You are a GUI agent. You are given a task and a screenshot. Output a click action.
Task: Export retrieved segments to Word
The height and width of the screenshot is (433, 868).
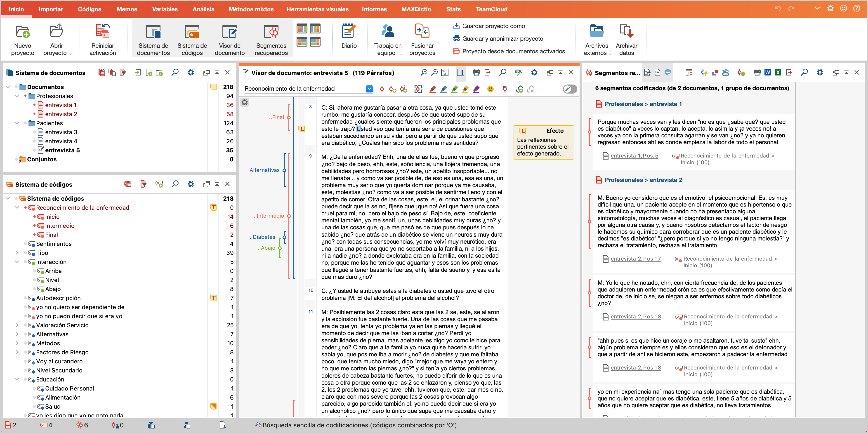click(767, 73)
